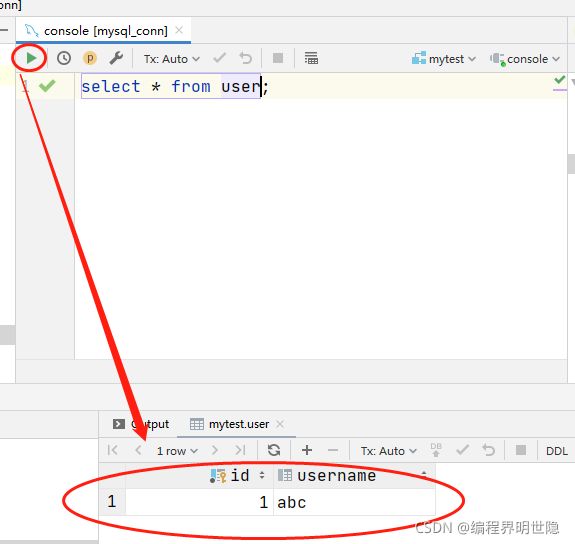This screenshot has height=544, width=575.
Task: Click the in-editor results table icon
Action: [311, 58]
